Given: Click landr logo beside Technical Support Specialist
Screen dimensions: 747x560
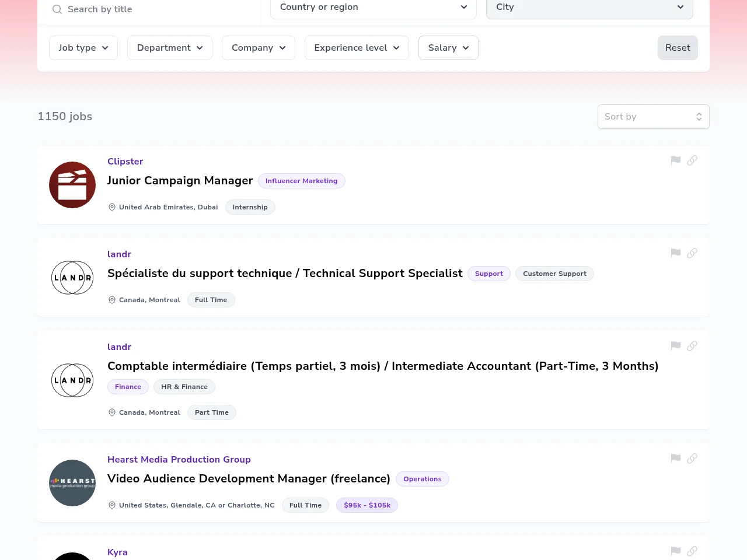Looking at the screenshot, I should tap(72, 278).
